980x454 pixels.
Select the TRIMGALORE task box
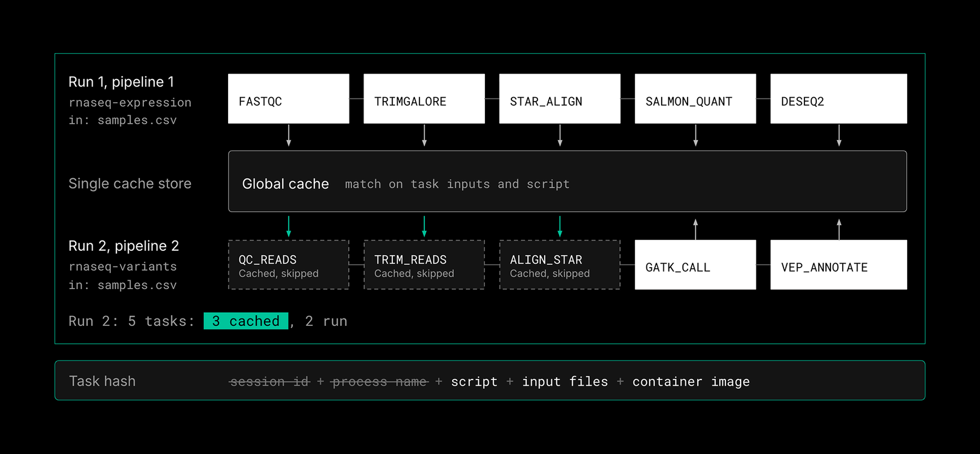click(424, 99)
